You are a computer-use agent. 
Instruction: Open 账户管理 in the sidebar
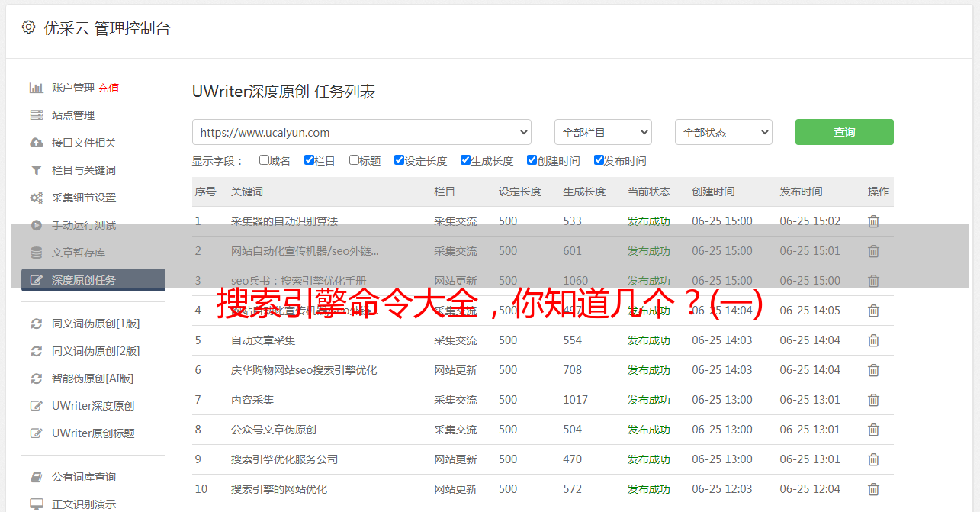click(x=73, y=88)
